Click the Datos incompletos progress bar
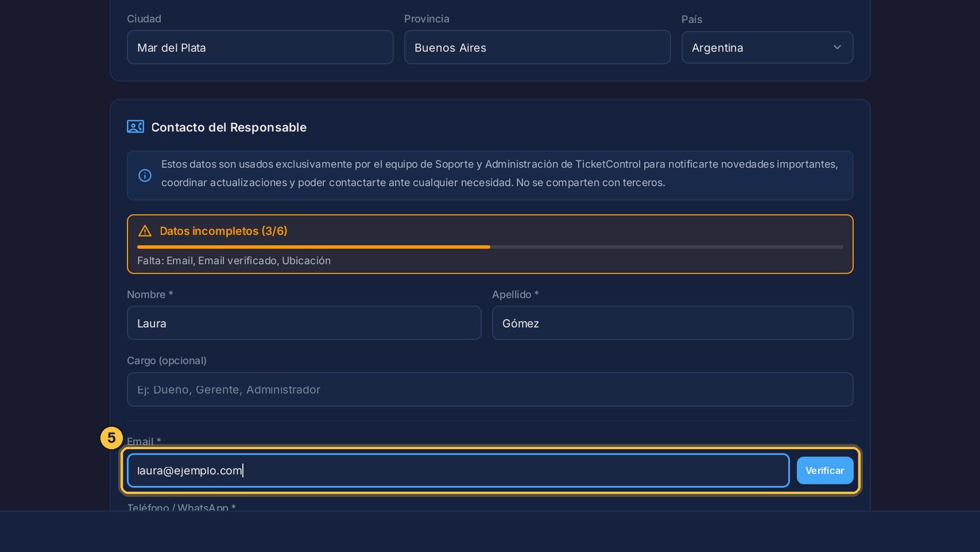980x552 pixels. [x=490, y=247]
